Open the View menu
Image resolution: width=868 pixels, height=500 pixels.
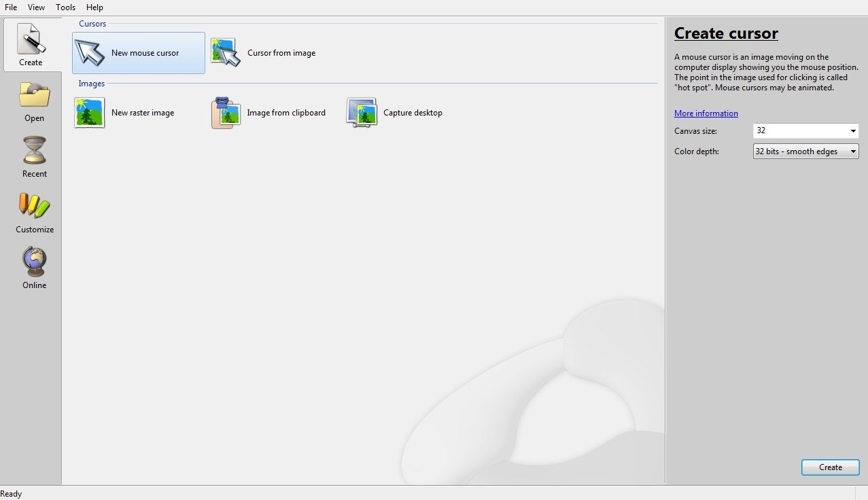tap(37, 7)
